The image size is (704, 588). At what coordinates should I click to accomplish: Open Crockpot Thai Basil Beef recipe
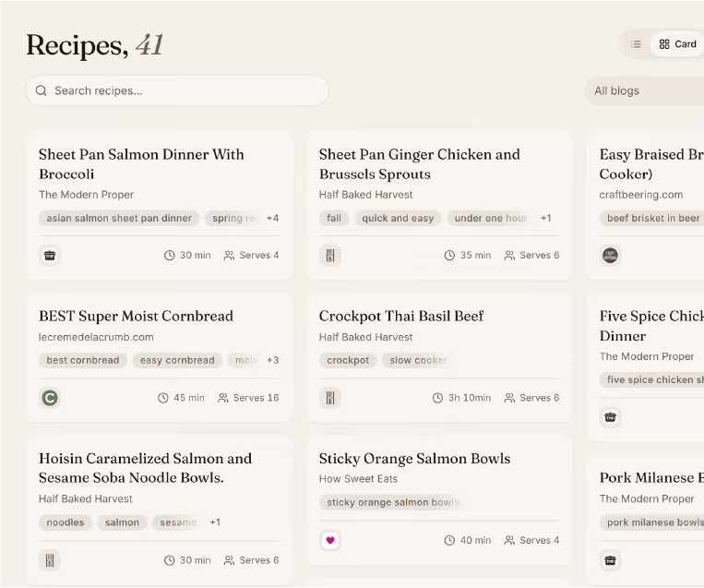(x=401, y=317)
